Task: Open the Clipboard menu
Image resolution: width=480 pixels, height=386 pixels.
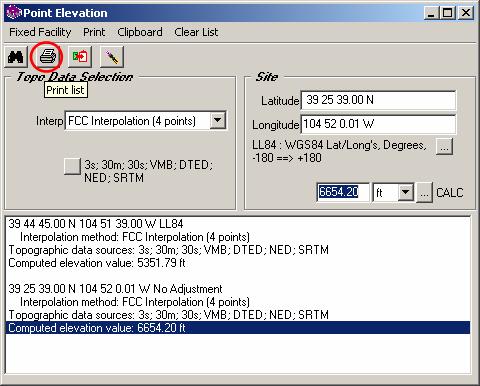Action: 140,32
